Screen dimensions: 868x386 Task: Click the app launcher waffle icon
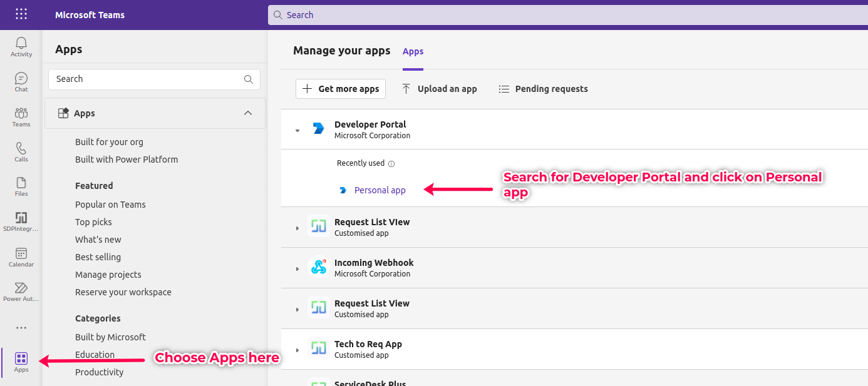coord(21,14)
